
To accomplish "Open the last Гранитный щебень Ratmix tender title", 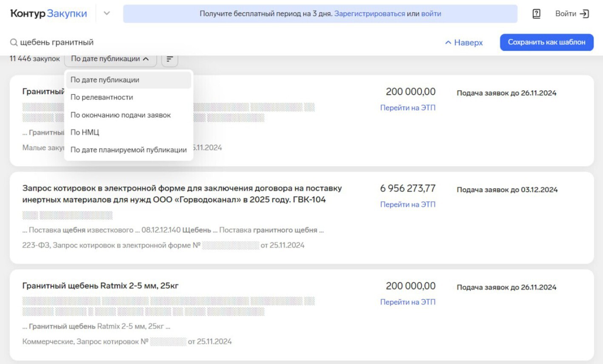I will [100, 286].
